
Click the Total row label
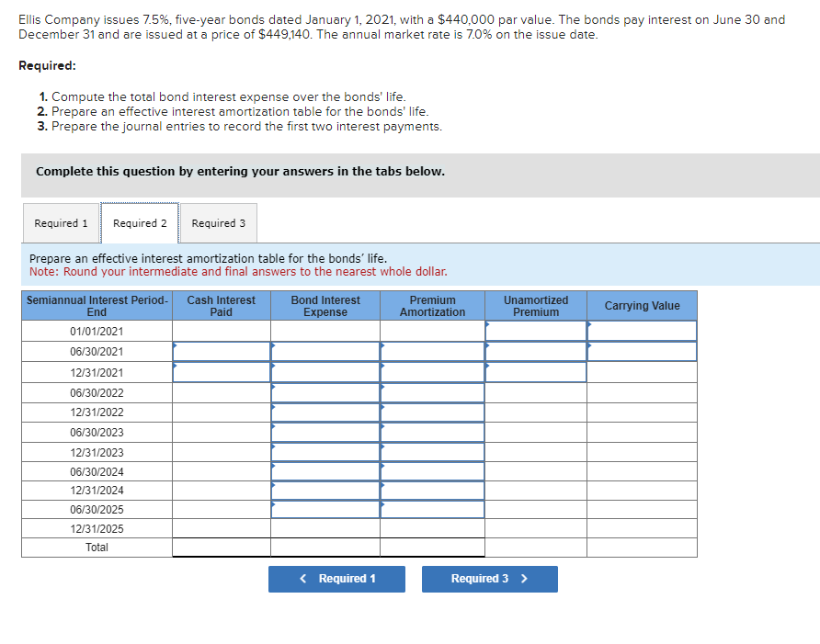[97, 548]
